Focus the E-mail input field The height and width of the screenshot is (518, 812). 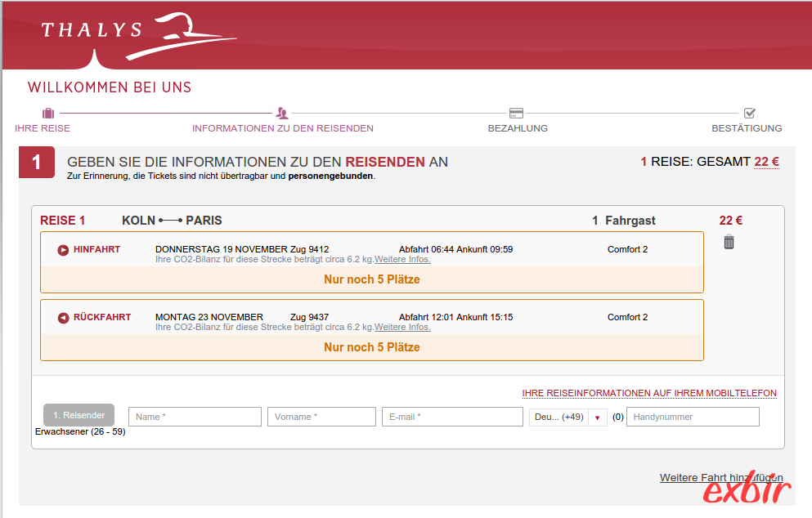tap(451, 417)
